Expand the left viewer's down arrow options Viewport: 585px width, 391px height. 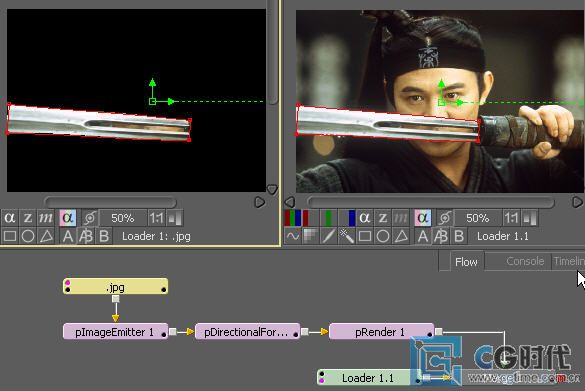click(x=272, y=189)
